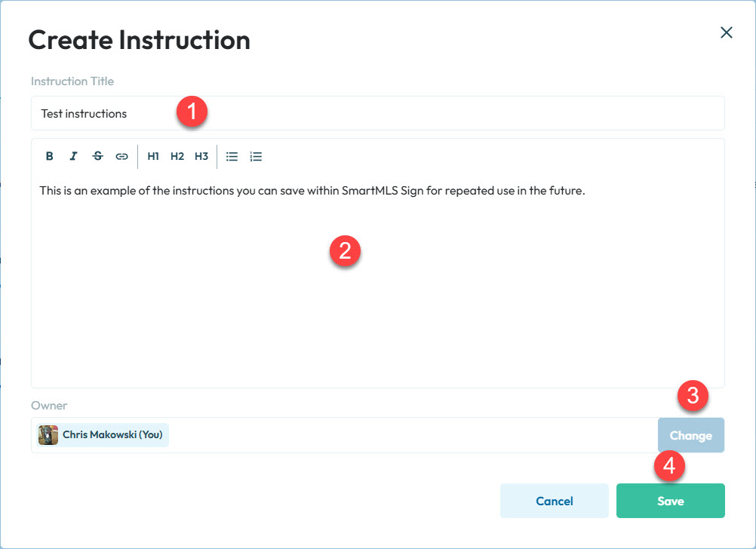Save the new instruction
756x549 pixels.
[670, 501]
